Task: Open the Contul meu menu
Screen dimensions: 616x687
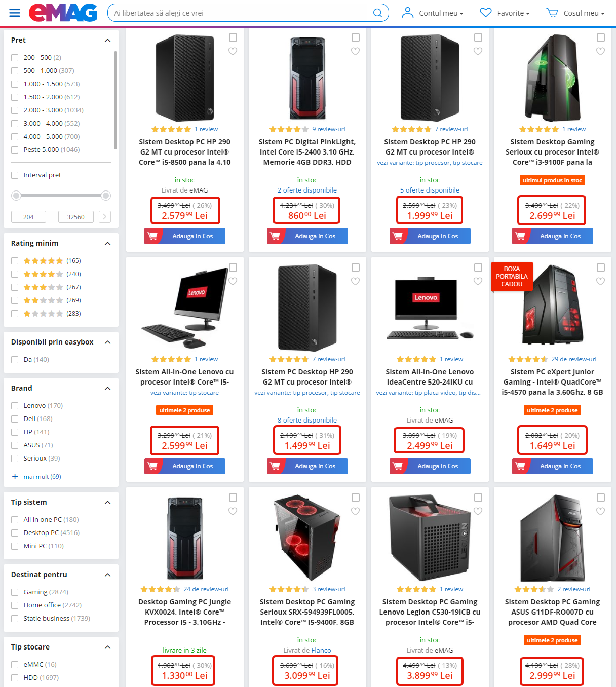Action: pyautogui.click(x=433, y=13)
